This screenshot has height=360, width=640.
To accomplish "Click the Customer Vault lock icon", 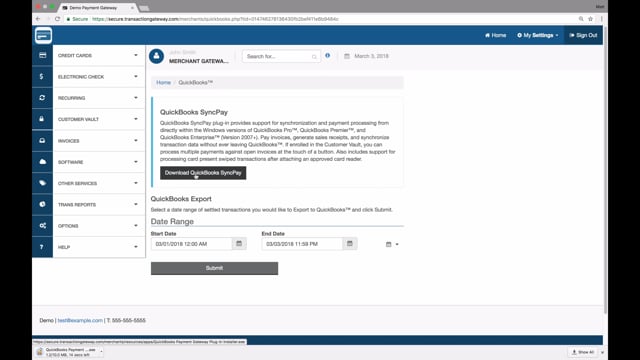I will coord(42,119).
